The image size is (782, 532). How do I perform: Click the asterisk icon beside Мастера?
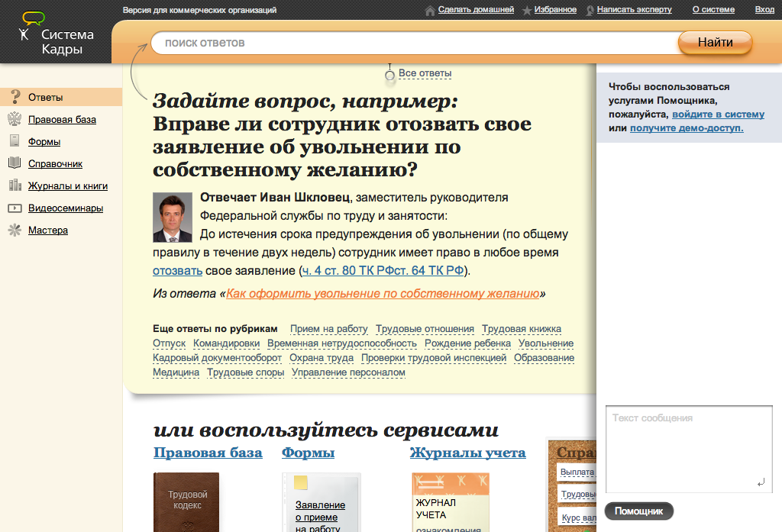coord(15,230)
